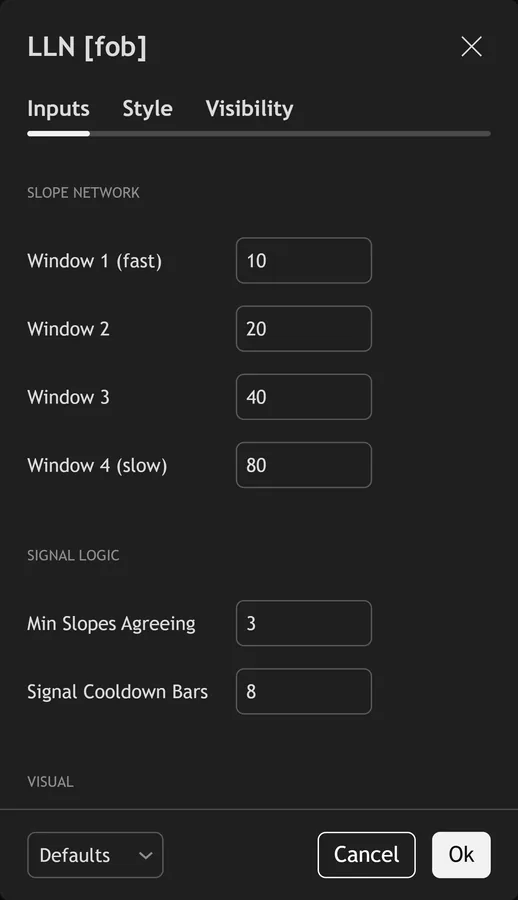Focus the Window 2 input showing 20
This screenshot has width=518, height=900.
pos(304,329)
